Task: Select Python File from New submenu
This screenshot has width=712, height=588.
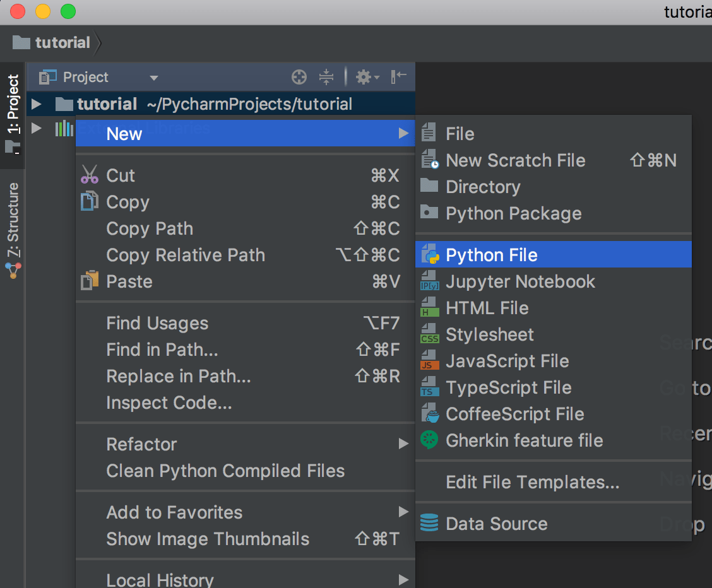Action: click(x=491, y=255)
